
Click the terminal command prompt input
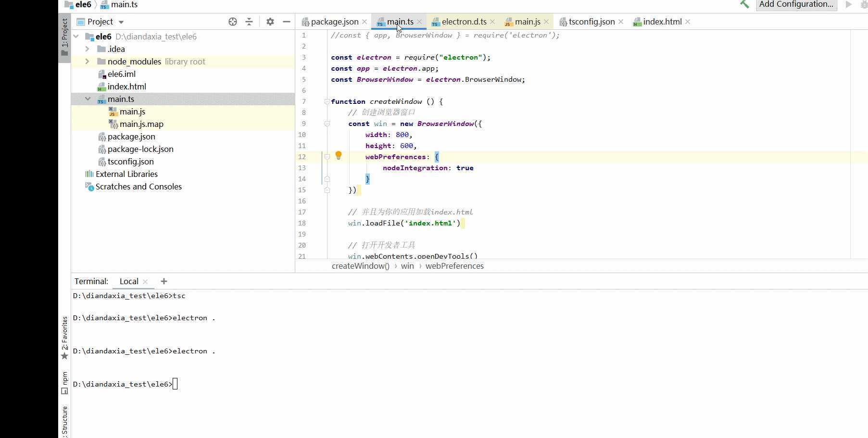[x=175, y=384]
